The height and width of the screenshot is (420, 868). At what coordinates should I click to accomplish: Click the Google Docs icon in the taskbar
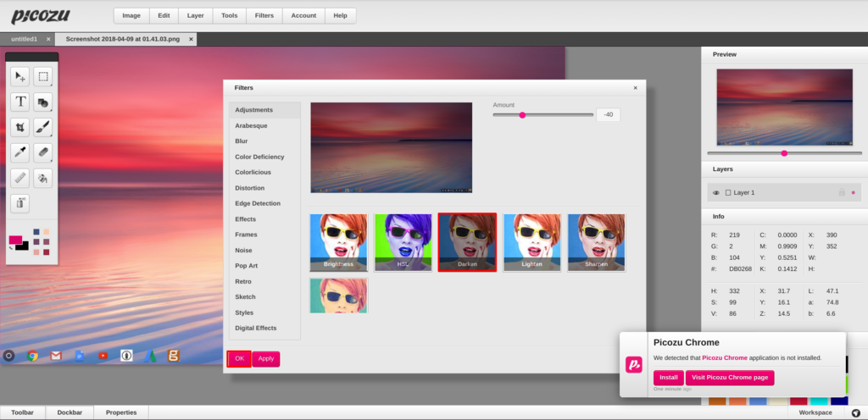[x=79, y=356]
